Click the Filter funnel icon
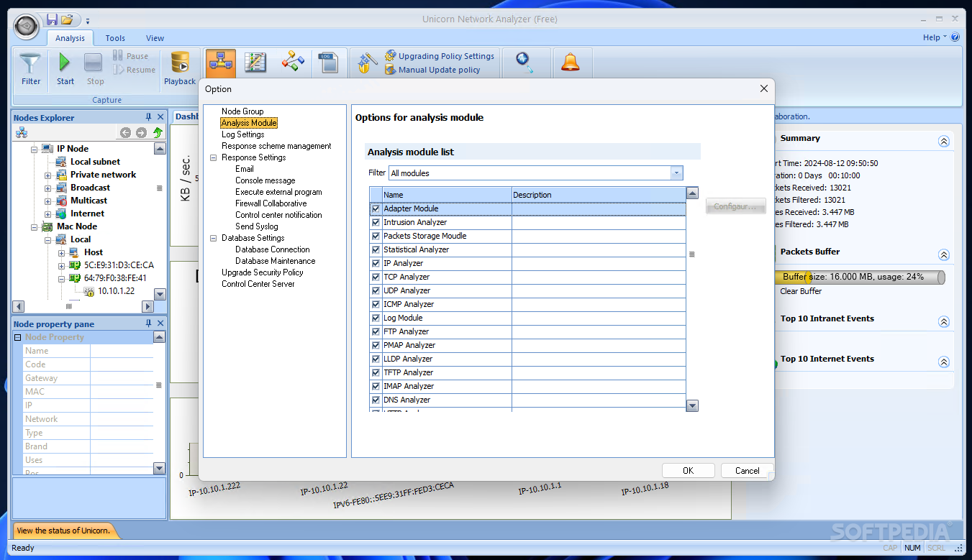972x560 pixels. [30, 63]
